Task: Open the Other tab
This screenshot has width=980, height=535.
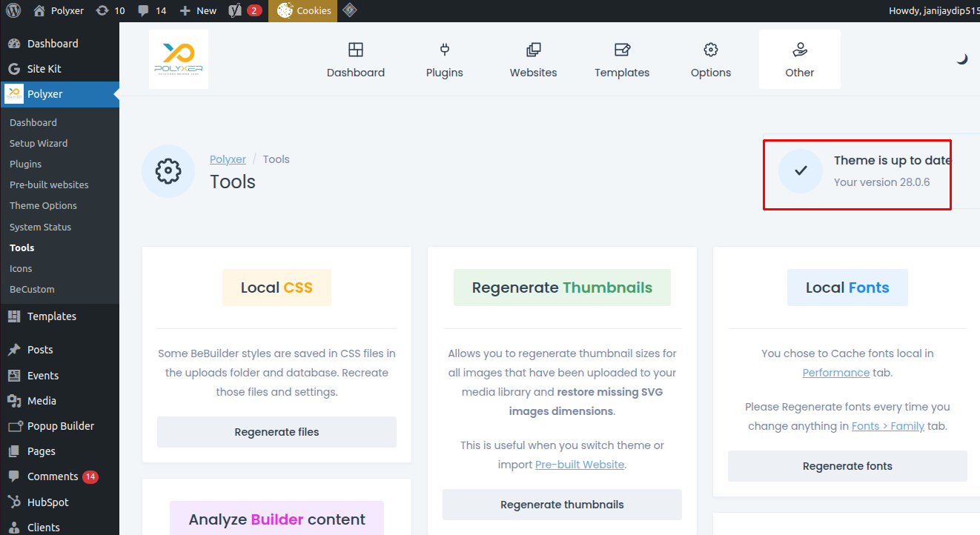Action: pos(800,59)
